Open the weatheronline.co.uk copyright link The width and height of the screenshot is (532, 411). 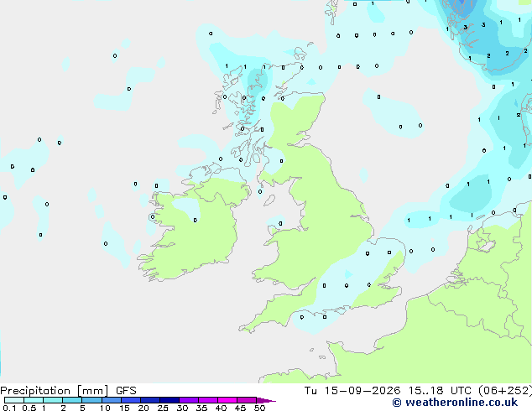tap(455, 403)
